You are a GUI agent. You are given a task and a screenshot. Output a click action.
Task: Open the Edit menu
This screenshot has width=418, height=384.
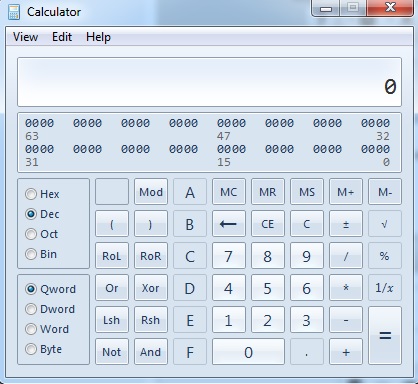(x=62, y=37)
